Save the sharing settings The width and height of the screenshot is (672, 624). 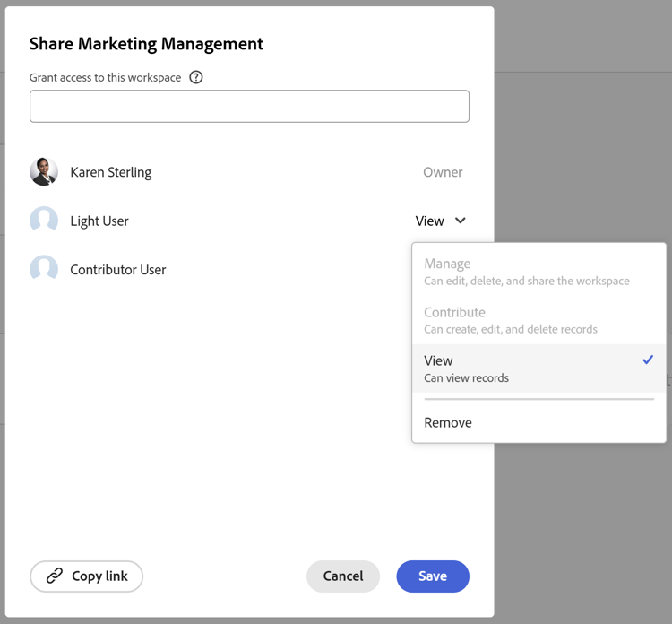433,576
